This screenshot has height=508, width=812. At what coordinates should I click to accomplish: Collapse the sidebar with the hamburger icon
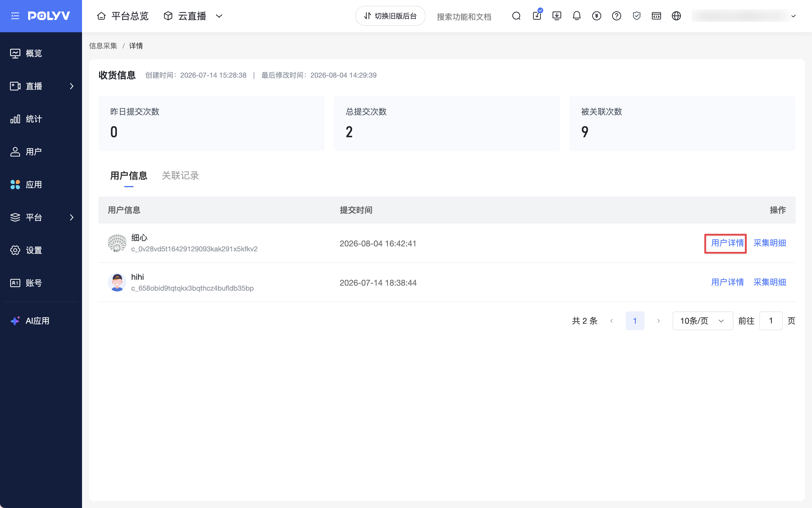(x=15, y=16)
